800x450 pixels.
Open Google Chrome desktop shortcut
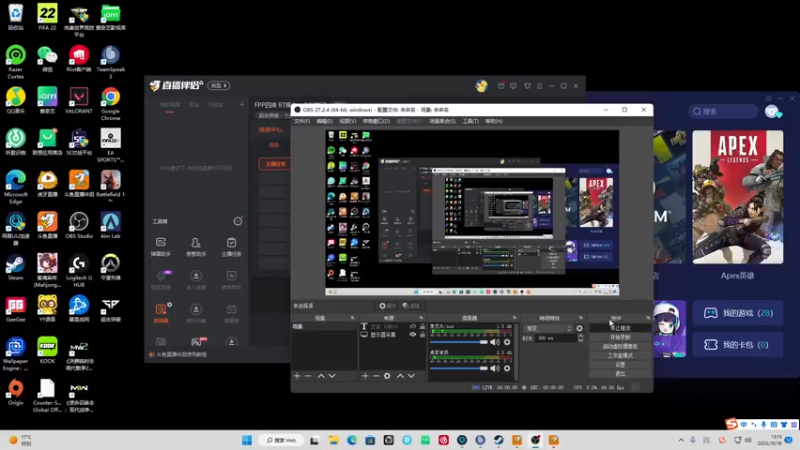[111, 104]
